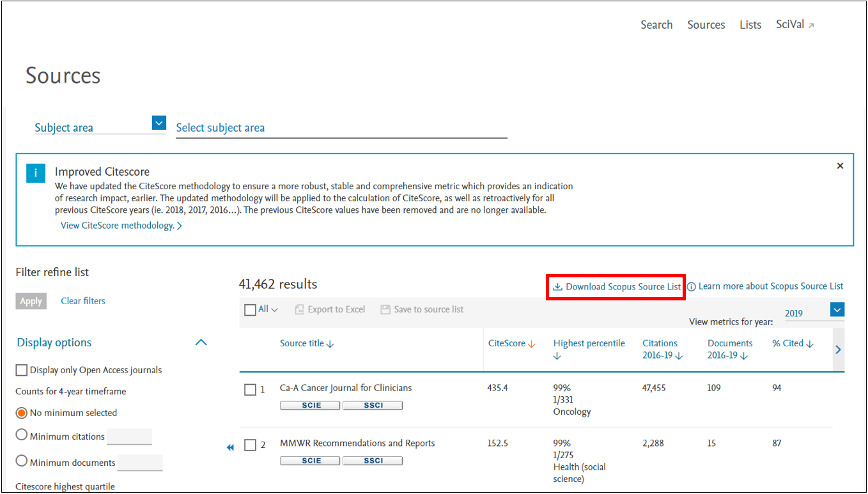Enable Display only Open Access journals
Image resolution: width=868 pixels, height=494 pixels.
[22, 370]
